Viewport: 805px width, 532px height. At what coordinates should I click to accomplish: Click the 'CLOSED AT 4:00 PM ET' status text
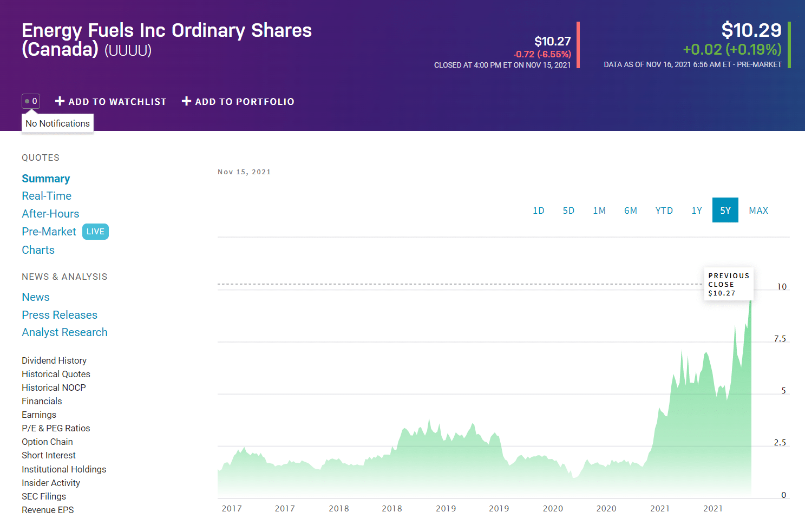[502, 65]
